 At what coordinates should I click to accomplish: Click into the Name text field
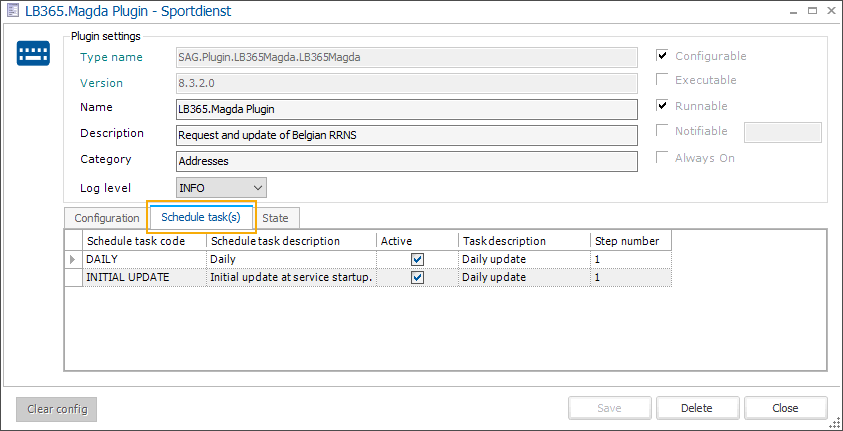click(405, 108)
